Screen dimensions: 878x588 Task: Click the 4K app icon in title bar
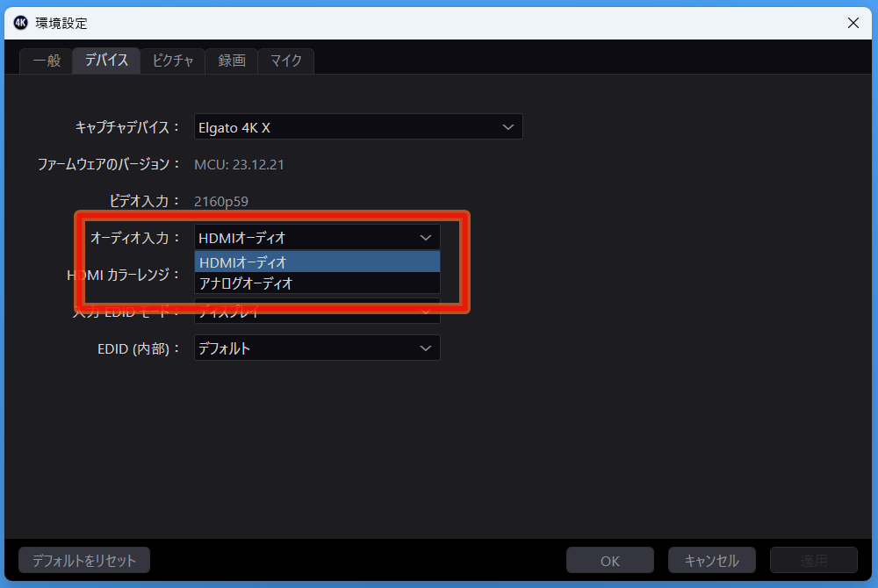click(x=21, y=23)
